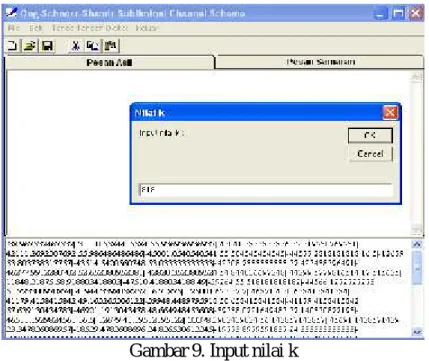Click the scrollbar thumb in lower pane
Screen dimensions: 429x361
click(417, 268)
